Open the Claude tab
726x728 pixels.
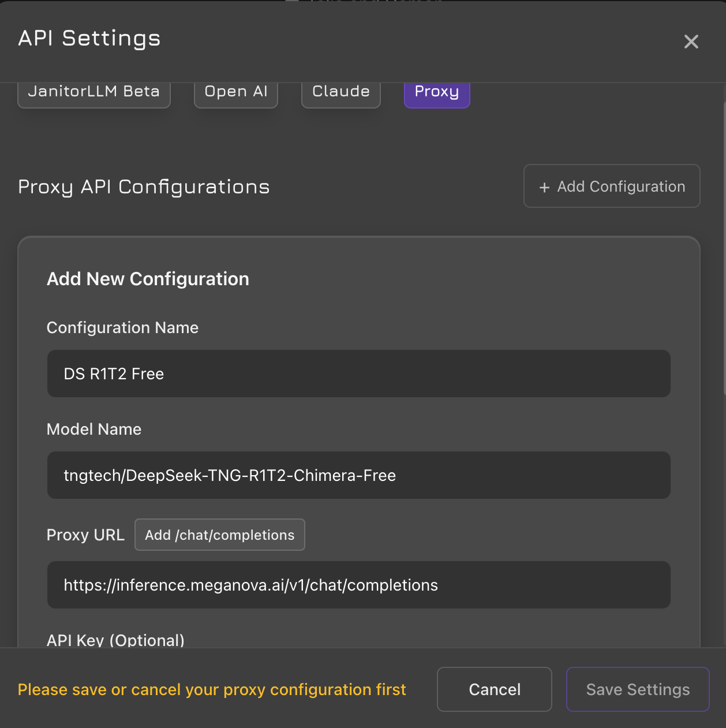(341, 92)
